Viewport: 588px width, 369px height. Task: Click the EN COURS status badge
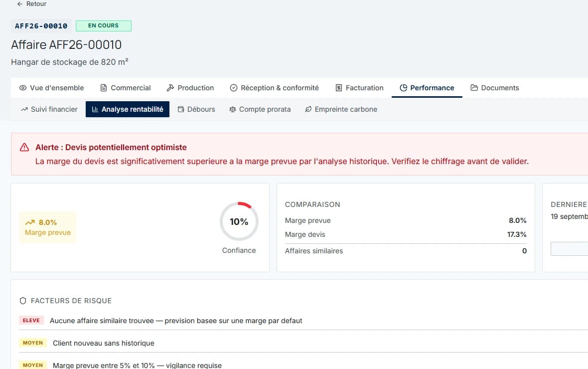point(104,25)
